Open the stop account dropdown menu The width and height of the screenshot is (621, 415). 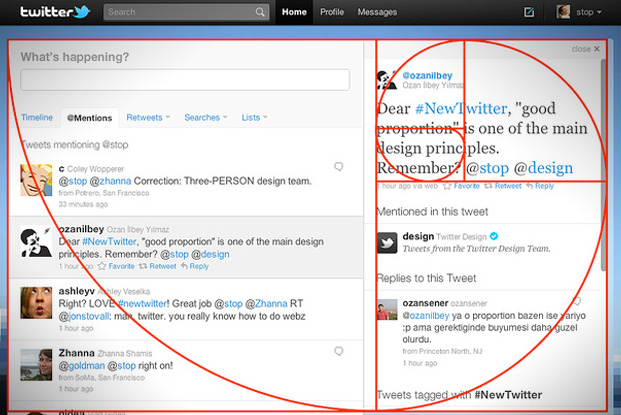coord(589,12)
